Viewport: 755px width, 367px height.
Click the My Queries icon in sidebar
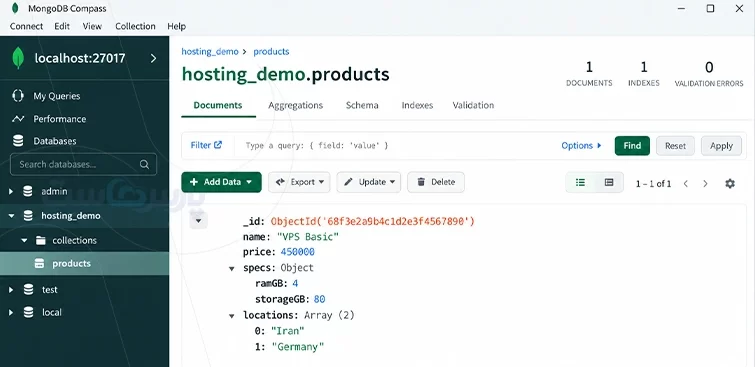tap(18, 96)
